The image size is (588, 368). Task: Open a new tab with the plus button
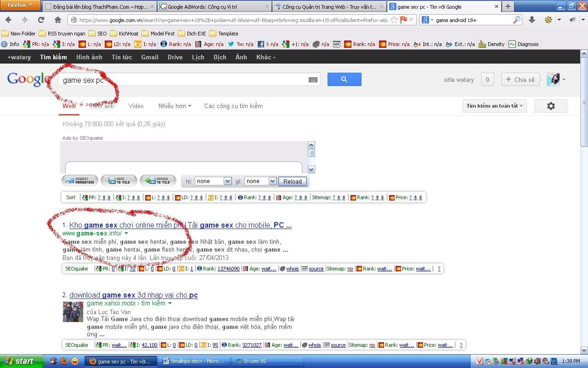point(508,6)
